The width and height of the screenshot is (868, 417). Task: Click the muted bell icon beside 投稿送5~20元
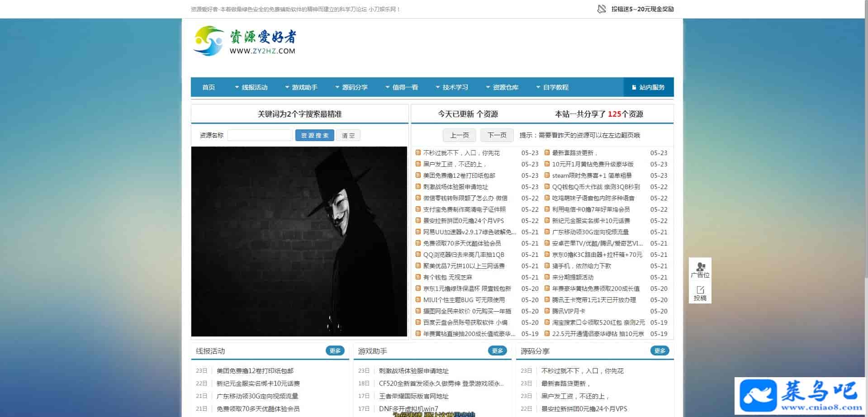click(602, 9)
